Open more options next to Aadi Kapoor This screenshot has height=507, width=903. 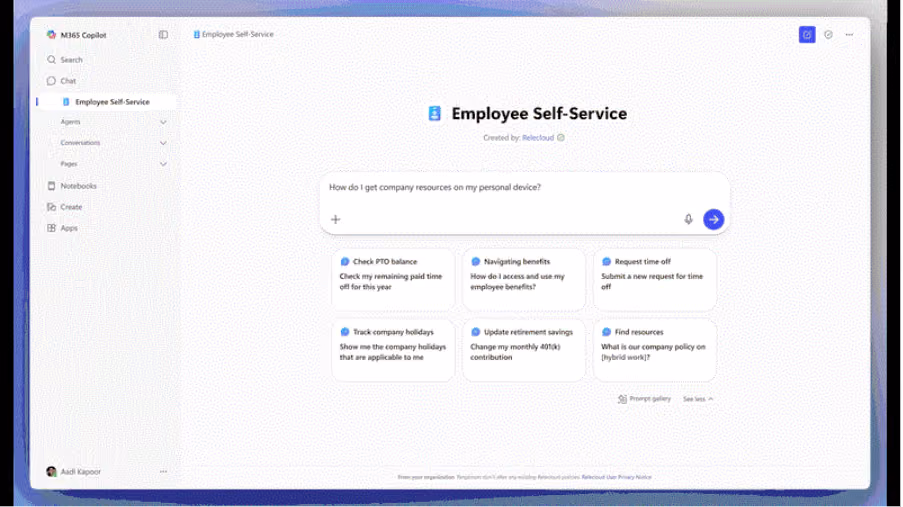[164, 472]
